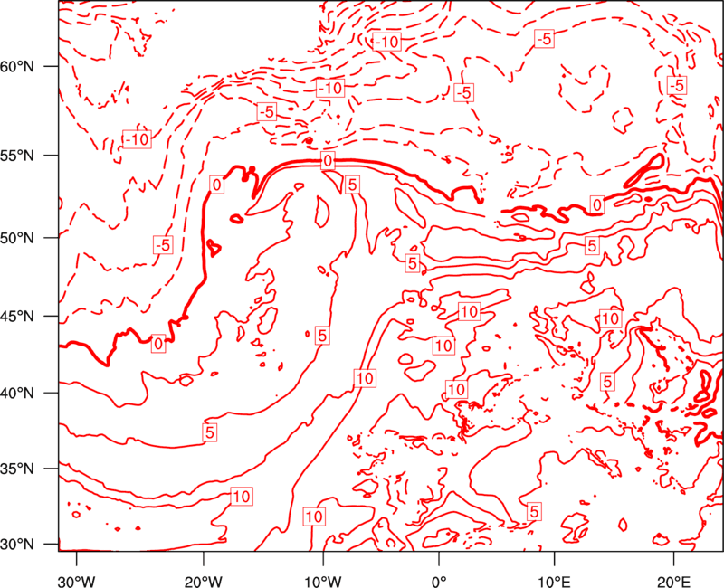724x588 pixels.
Task: Click the 30°N latitude axis label
Action: [16, 545]
